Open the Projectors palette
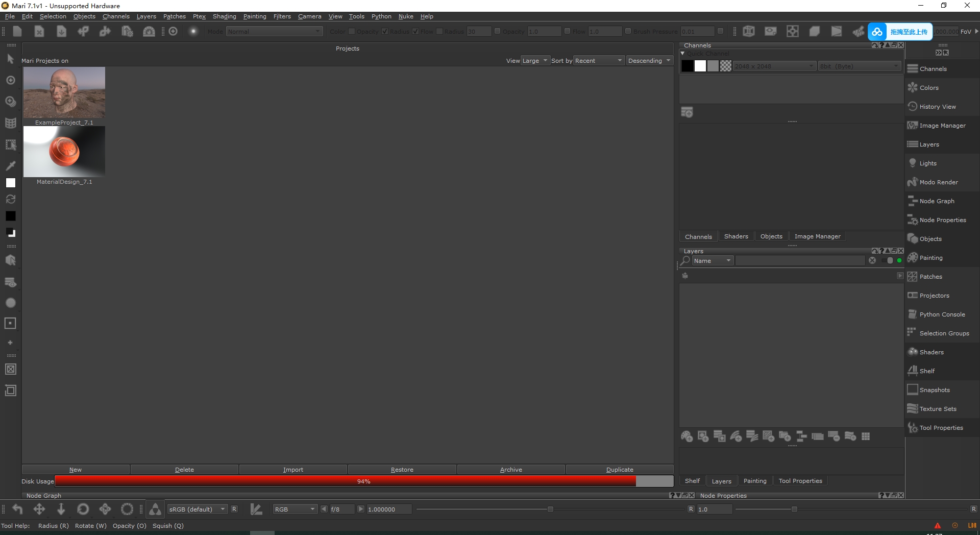 coord(934,296)
